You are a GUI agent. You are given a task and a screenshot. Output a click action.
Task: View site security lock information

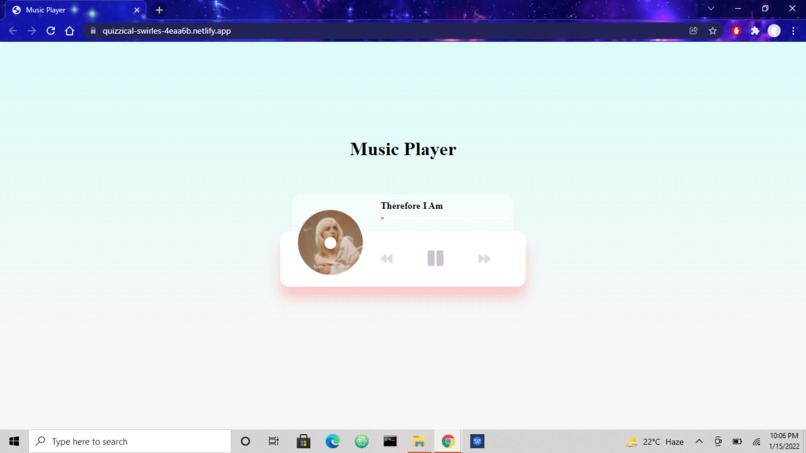point(93,31)
